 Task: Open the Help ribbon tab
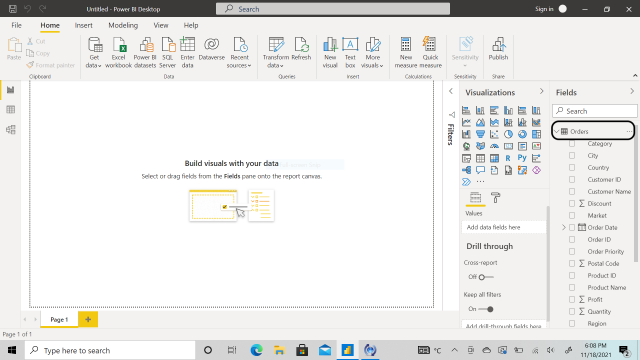(x=191, y=25)
